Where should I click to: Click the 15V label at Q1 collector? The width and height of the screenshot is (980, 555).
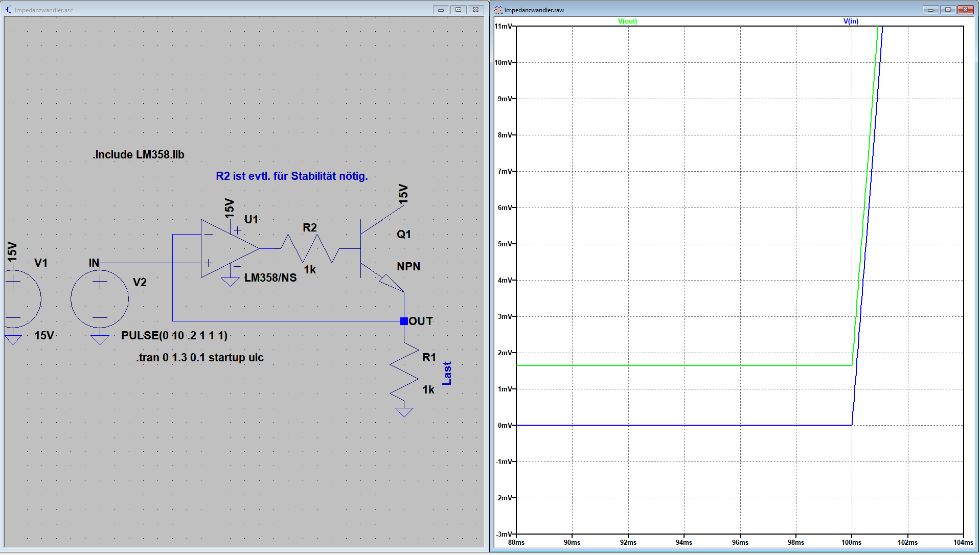tap(403, 194)
